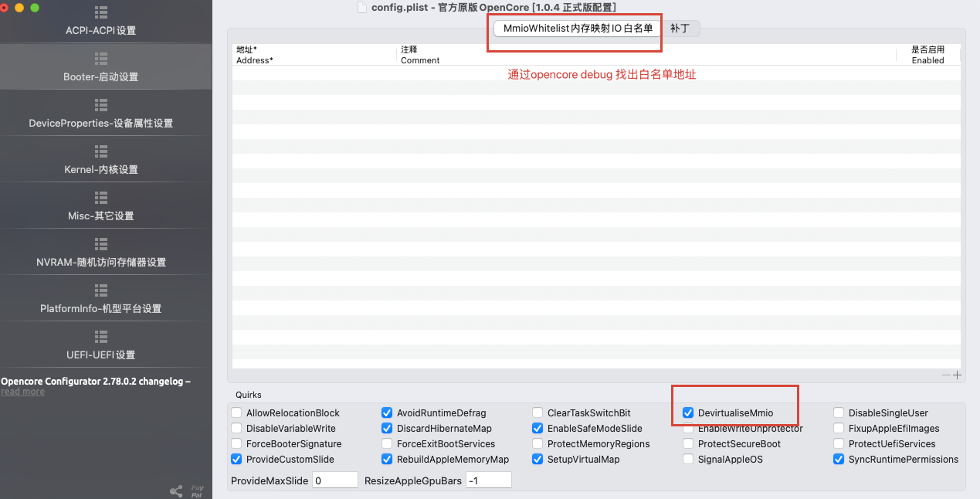The height and width of the screenshot is (499, 980).
Task: Enable DisableVariableWrite quirk
Action: (236, 429)
